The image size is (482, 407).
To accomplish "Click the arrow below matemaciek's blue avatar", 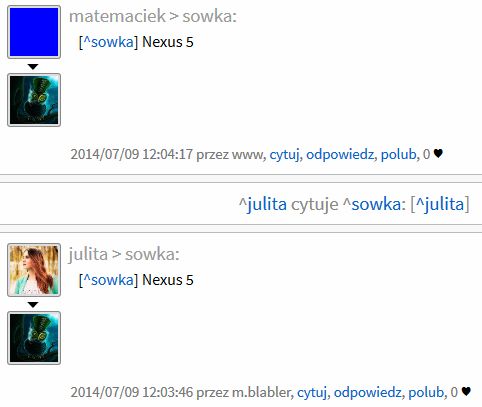I will tap(33, 67).
